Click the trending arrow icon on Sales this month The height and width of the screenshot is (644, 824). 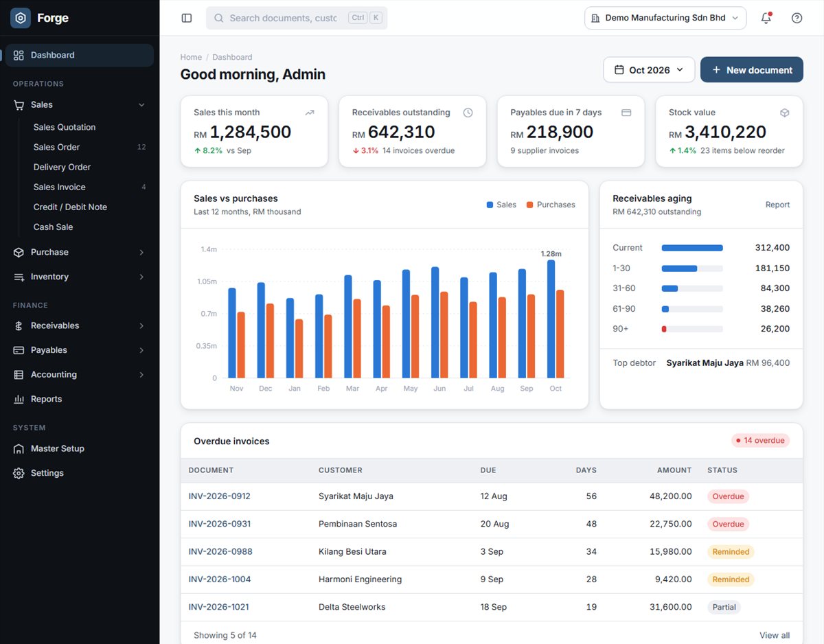(310, 113)
